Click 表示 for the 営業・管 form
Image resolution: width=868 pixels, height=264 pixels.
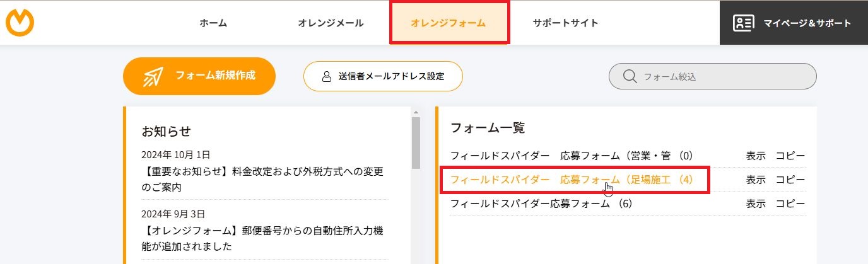756,155
